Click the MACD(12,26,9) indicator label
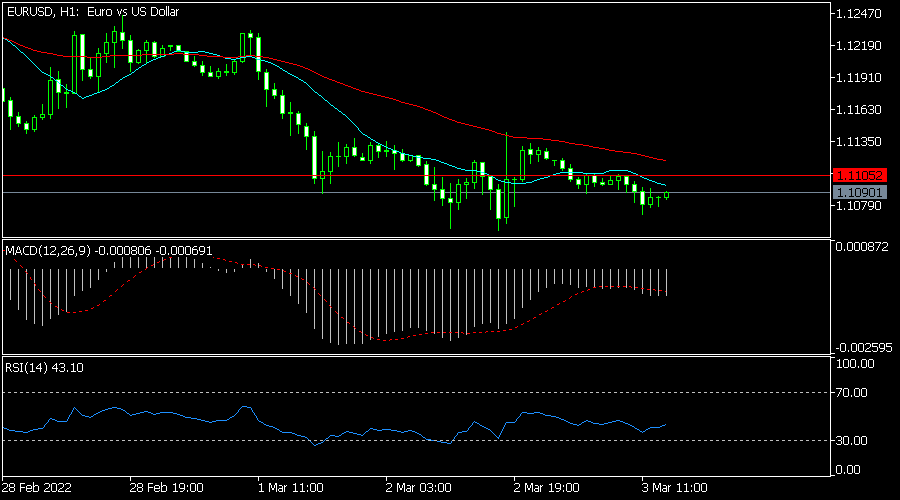The image size is (900, 500). 108,251
